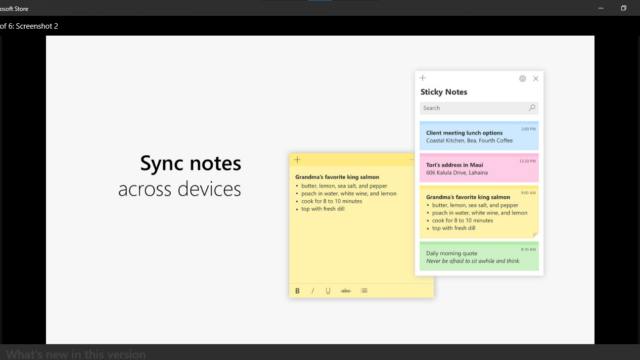This screenshot has height=360, width=640.
Task: Add a new note from the yellow note's plus icon
Action: coord(297,160)
